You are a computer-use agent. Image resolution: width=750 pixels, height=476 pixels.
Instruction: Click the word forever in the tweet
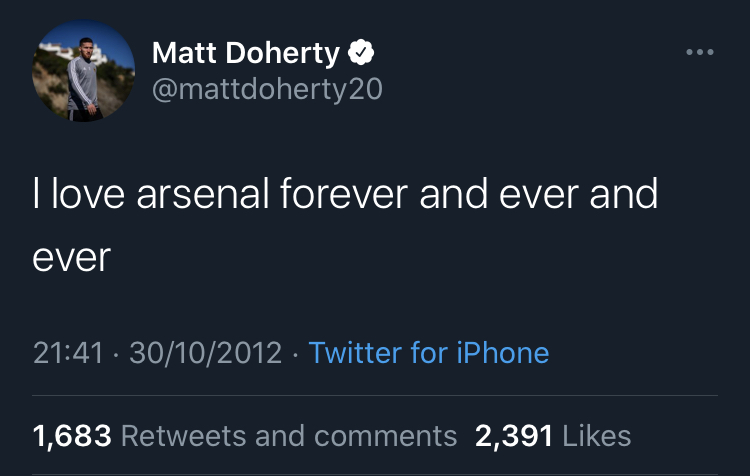coord(344,194)
